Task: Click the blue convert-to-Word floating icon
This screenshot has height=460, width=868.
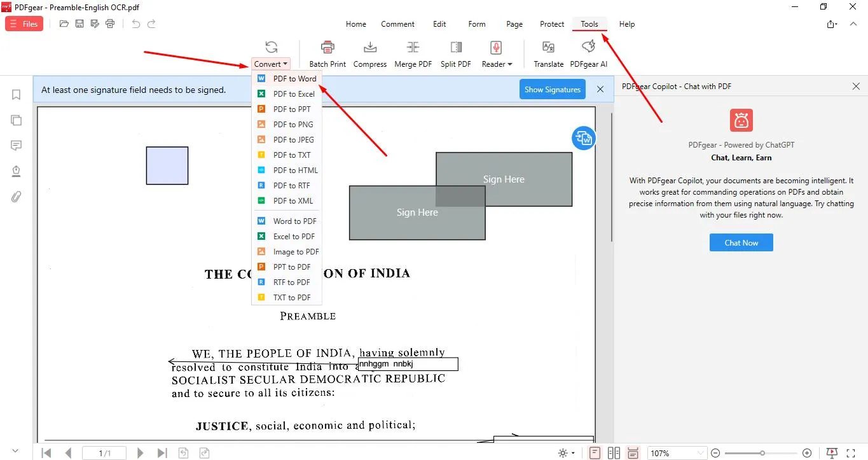Action: click(x=583, y=138)
